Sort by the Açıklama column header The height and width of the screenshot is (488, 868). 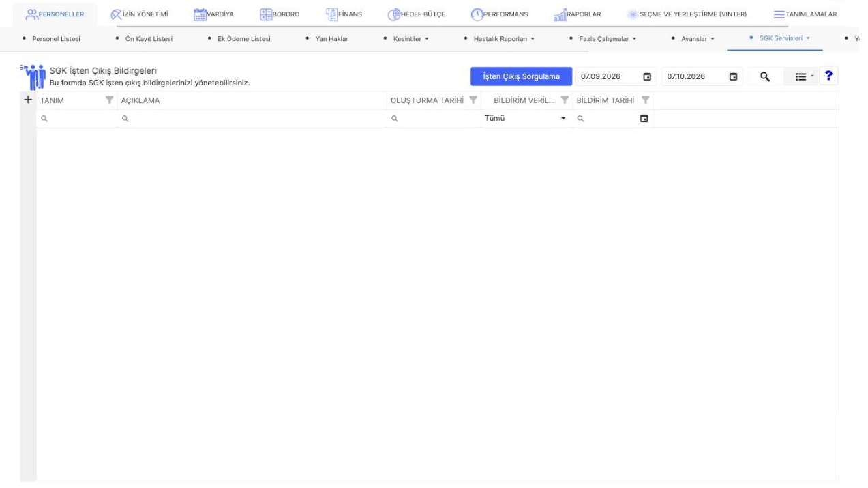click(140, 100)
